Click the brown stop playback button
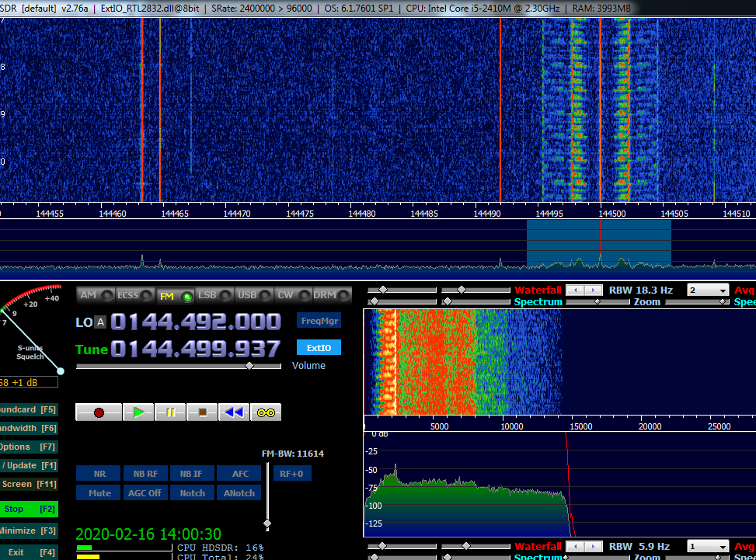Viewport: 756px width, 560px height. pos(202,412)
